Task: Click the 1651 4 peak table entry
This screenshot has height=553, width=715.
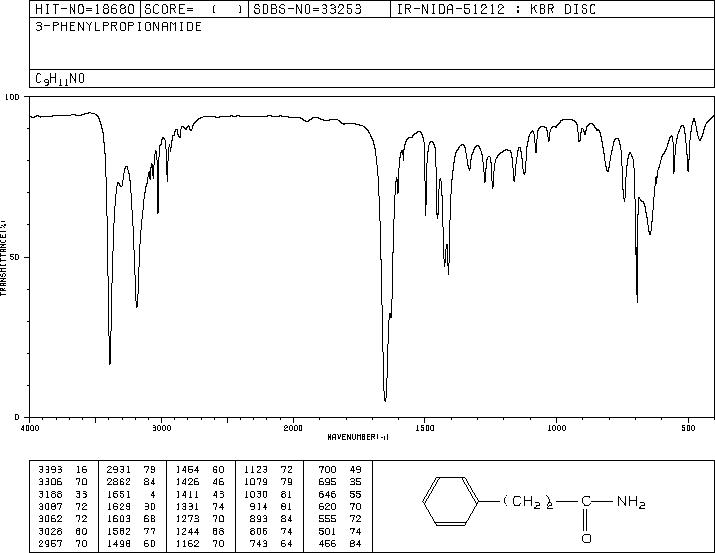Action: tap(131, 494)
